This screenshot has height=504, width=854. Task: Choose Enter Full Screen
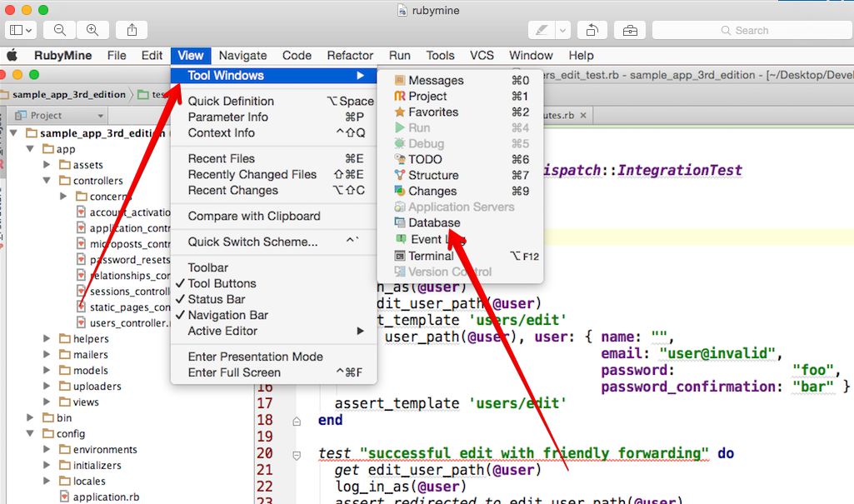pyautogui.click(x=273, y=373)
